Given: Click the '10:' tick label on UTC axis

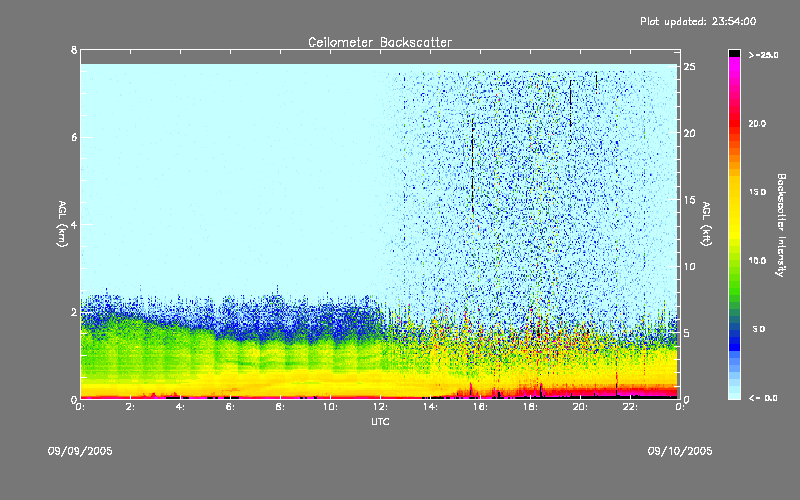Looking at the screenshot, I should [x=330, y=407].
